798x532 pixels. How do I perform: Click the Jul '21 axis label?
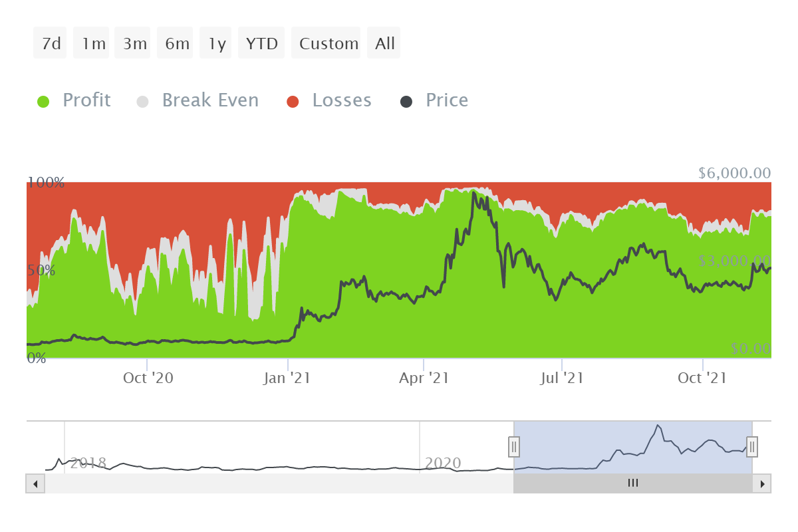click(x=562, y=378)
